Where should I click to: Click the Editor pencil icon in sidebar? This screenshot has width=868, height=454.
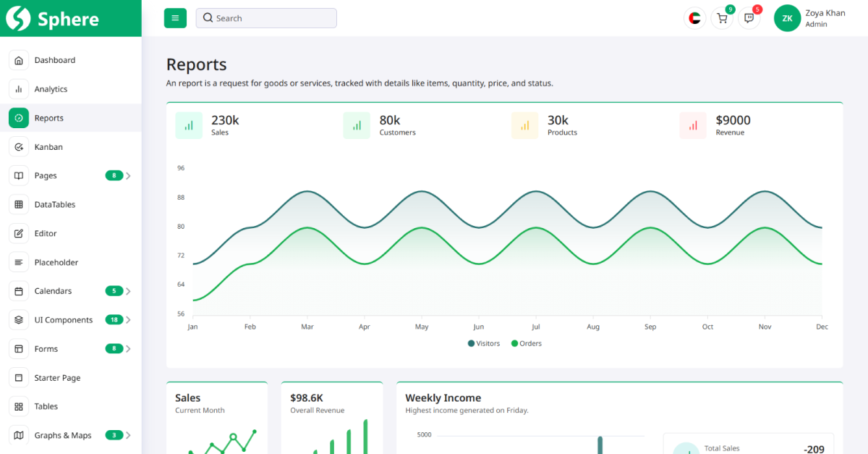19,233
